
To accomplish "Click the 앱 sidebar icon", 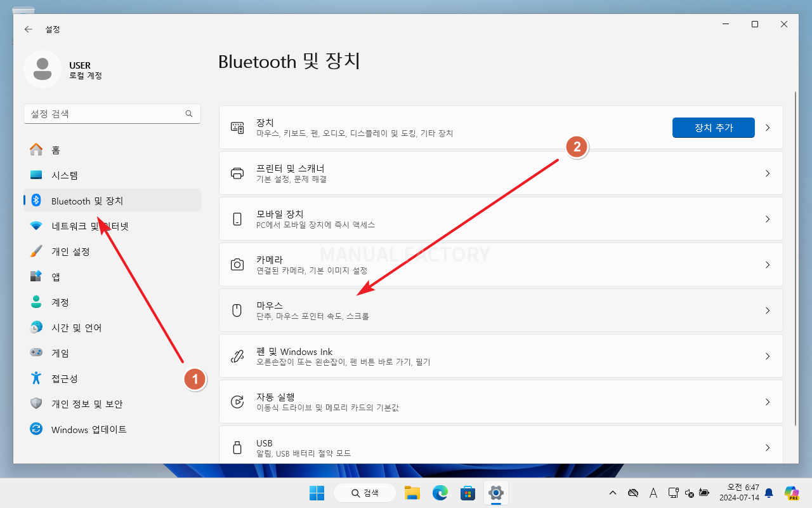I will tap(36, 277).
